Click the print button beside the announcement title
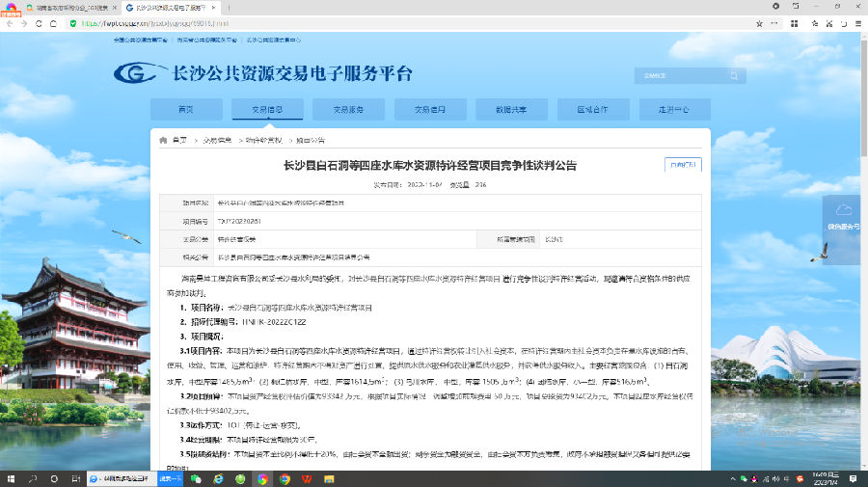 [x=684, y=165]
